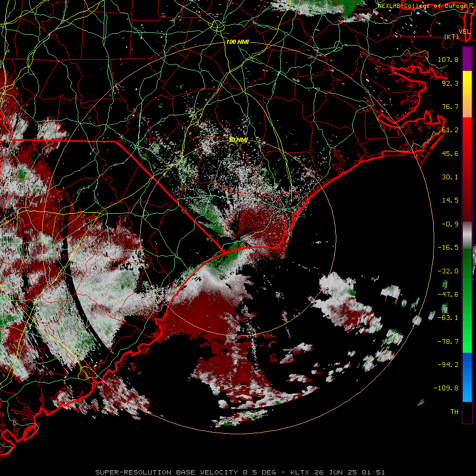Screen dimensions: 476x476
Task: Click the 14.5 velocity scale value
Action: click(x=450, y=200)
